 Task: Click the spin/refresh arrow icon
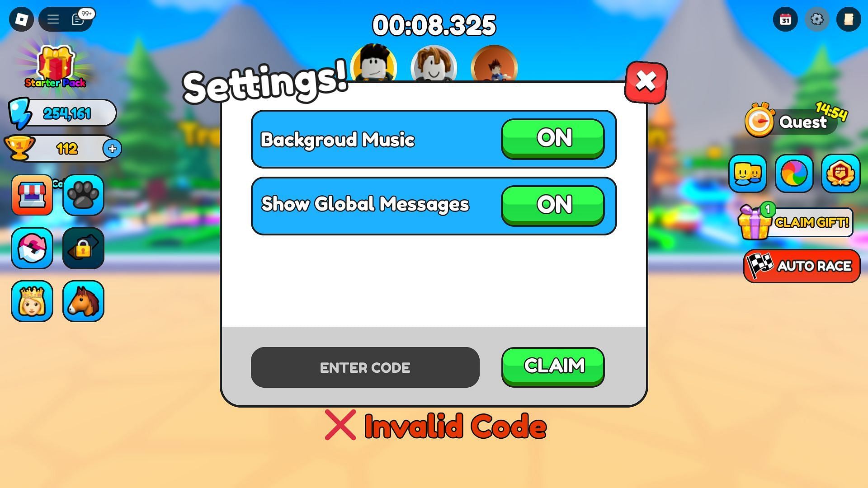(x=33, y=247)
